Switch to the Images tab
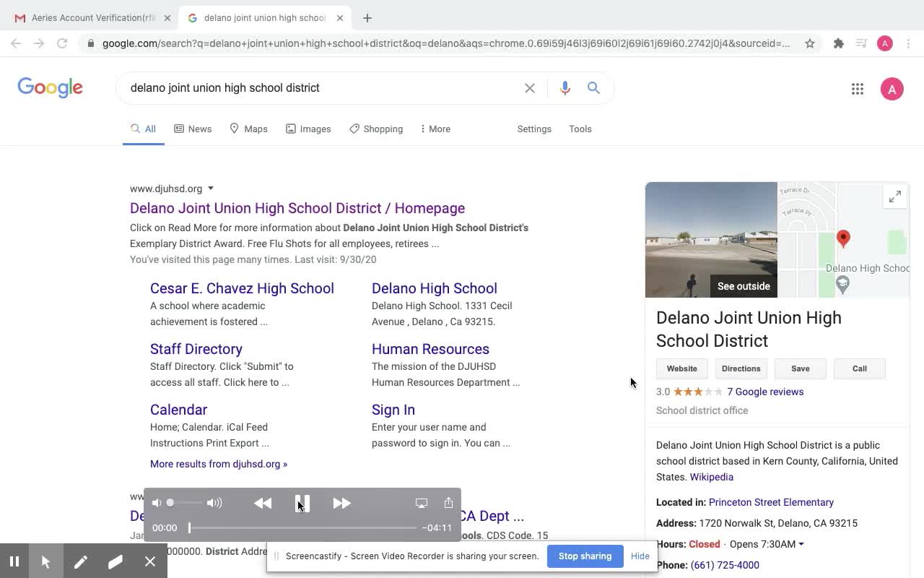This screenshot has height=578, width=924. (x=308, y=129)
